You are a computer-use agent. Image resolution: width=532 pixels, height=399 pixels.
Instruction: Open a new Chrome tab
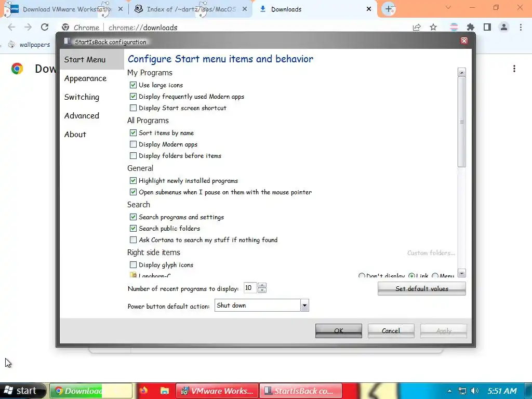pos(389,9)
